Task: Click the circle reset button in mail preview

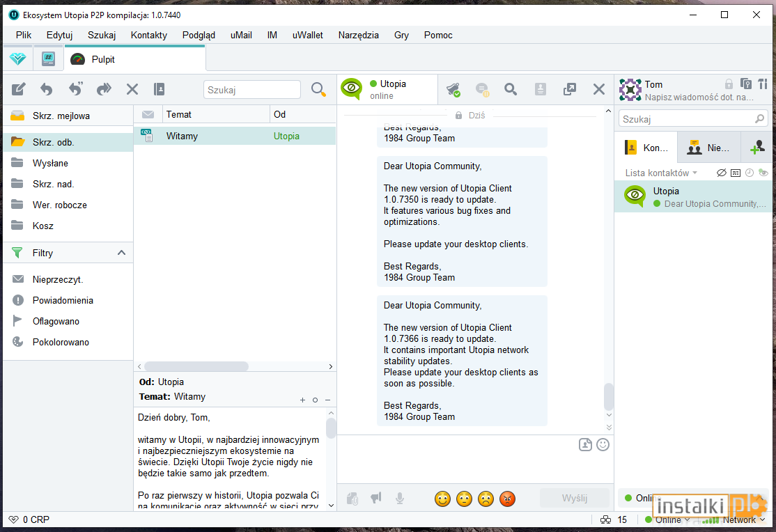Action: point(316,400)
